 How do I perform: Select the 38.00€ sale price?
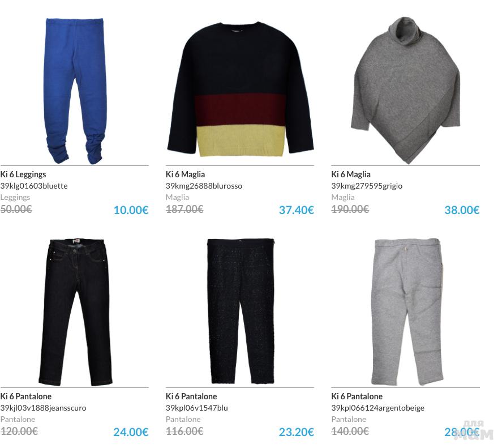click(462, 210)
